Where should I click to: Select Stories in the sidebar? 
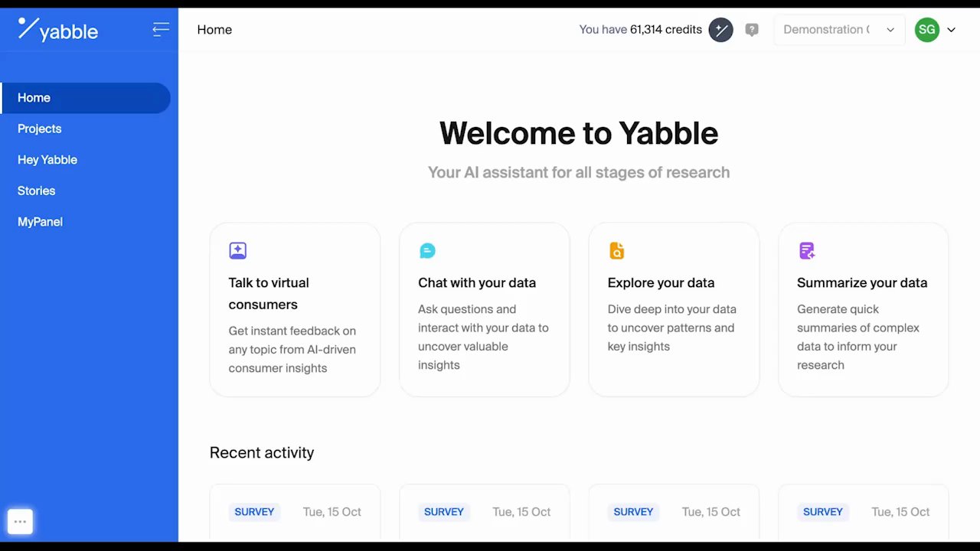[x=37, y=191]
